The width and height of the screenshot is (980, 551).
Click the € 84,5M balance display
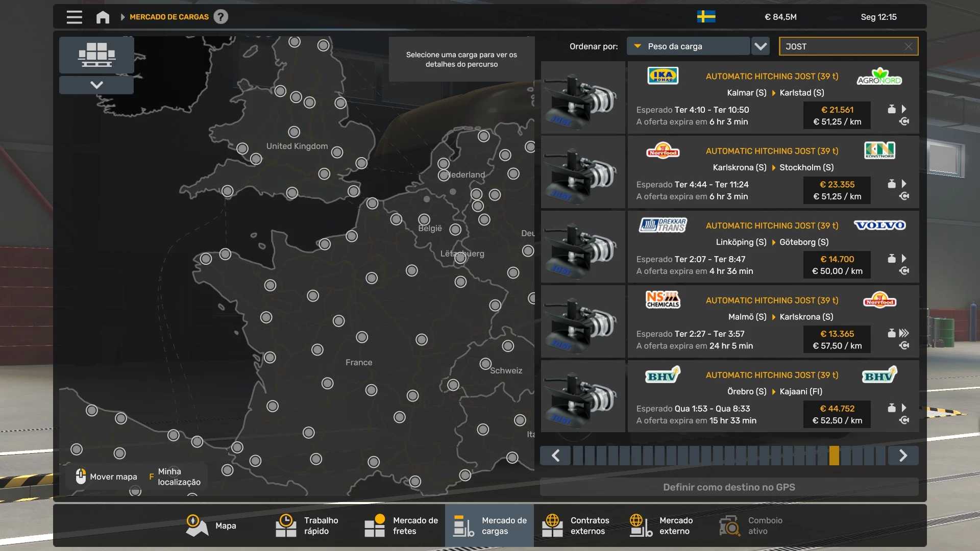tap(780, 17)
